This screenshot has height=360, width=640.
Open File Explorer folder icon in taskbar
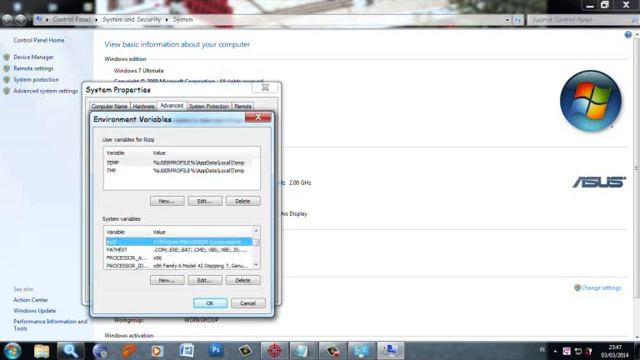tap(41, 351)
